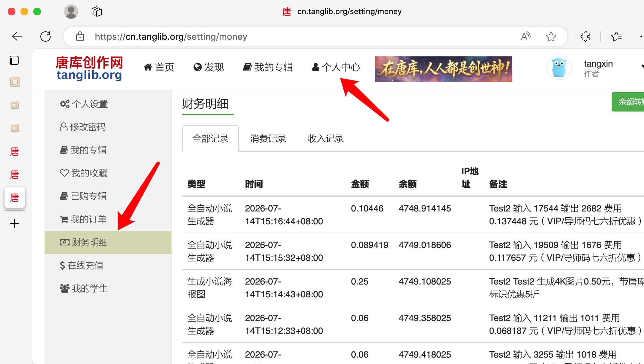The image size is (644, 364).
Task: Expand the tangxin user menu arrow
Action: click(642, 67)
